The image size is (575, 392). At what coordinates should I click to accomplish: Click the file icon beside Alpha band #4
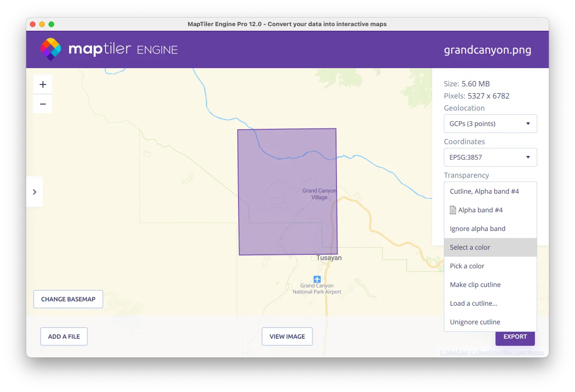pos(453,210)
